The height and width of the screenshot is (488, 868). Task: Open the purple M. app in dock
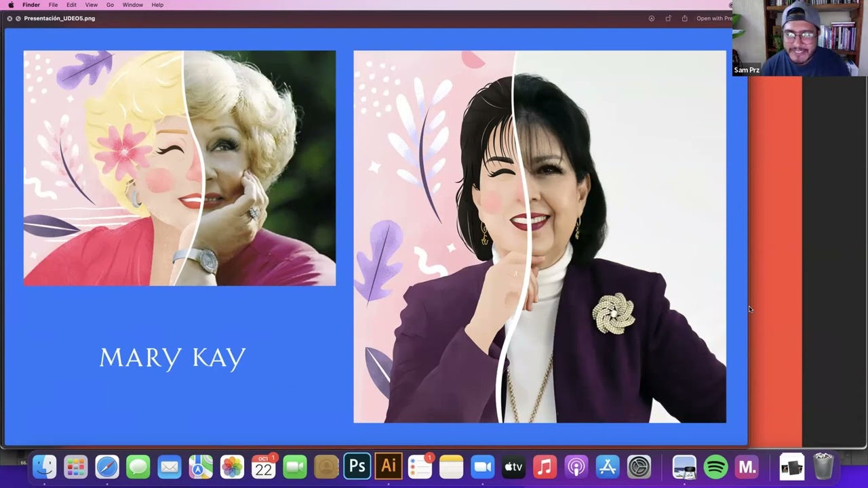(x=747, y=466)
